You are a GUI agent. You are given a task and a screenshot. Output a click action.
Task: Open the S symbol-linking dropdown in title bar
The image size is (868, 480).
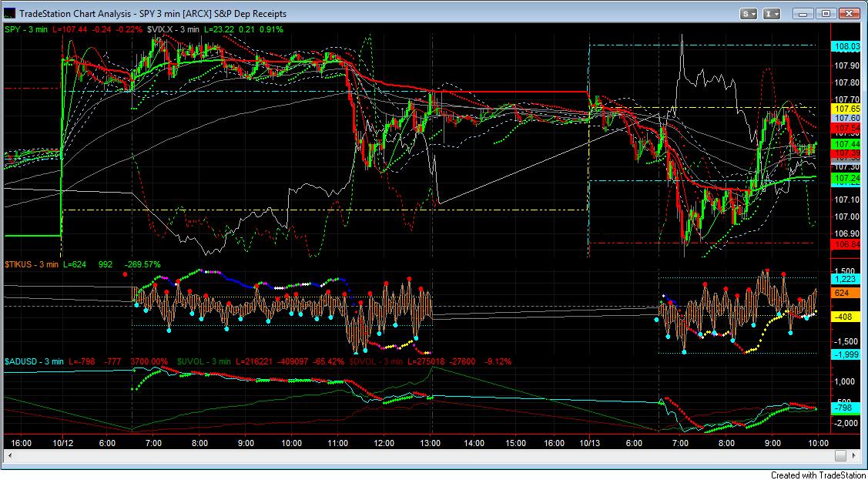(x=749, y=13)
